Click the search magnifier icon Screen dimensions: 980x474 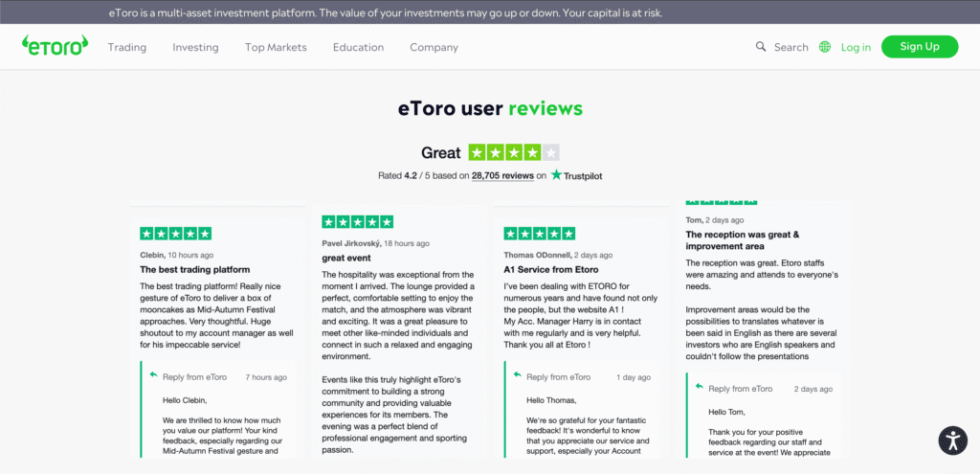[x=761, y=47]
